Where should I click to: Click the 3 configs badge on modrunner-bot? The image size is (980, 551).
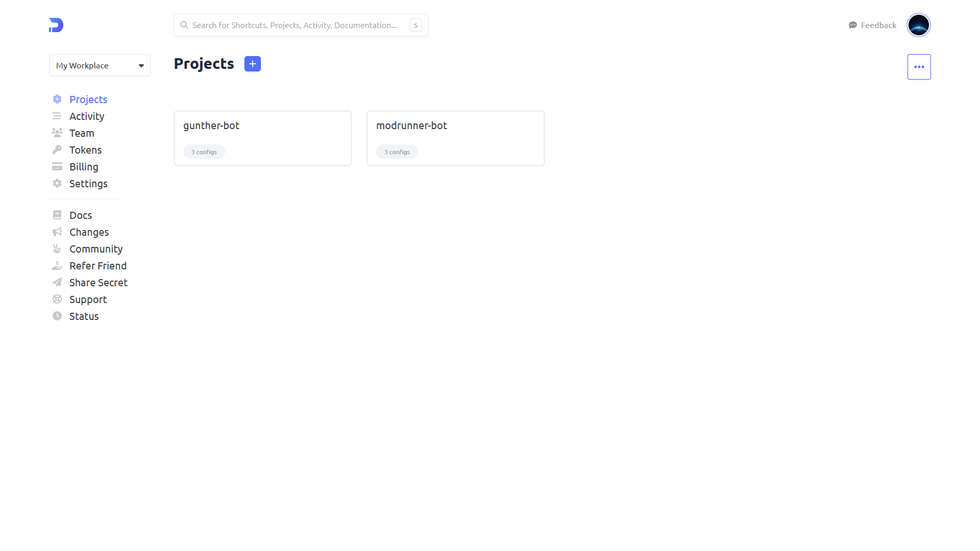coord(397,151)
